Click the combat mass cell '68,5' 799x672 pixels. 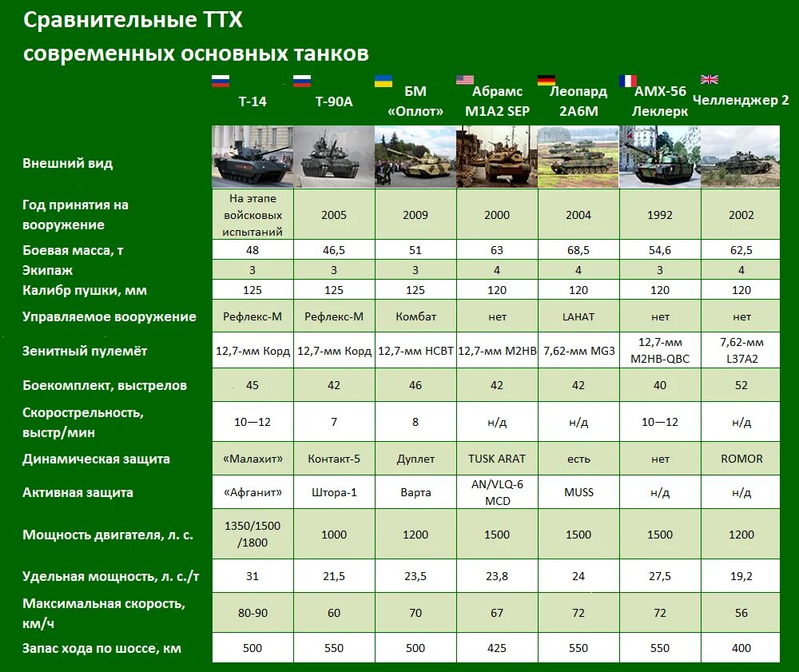pyautogui.click(x=578, y=250)
